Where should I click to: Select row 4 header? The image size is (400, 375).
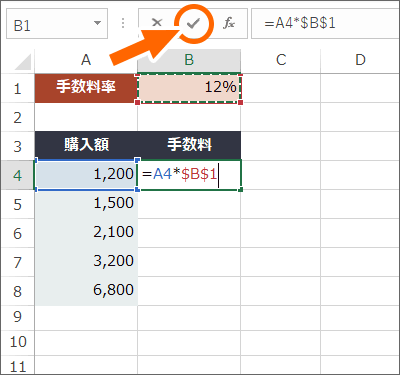click(17, 175)
